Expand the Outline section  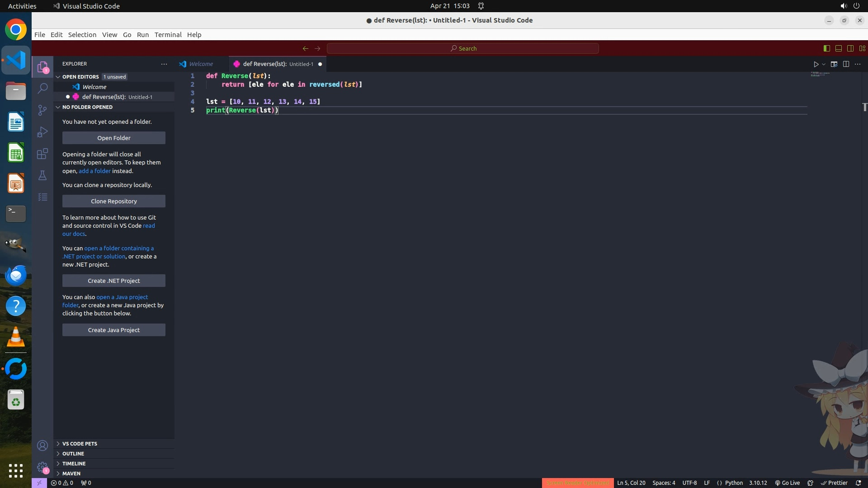73,454
